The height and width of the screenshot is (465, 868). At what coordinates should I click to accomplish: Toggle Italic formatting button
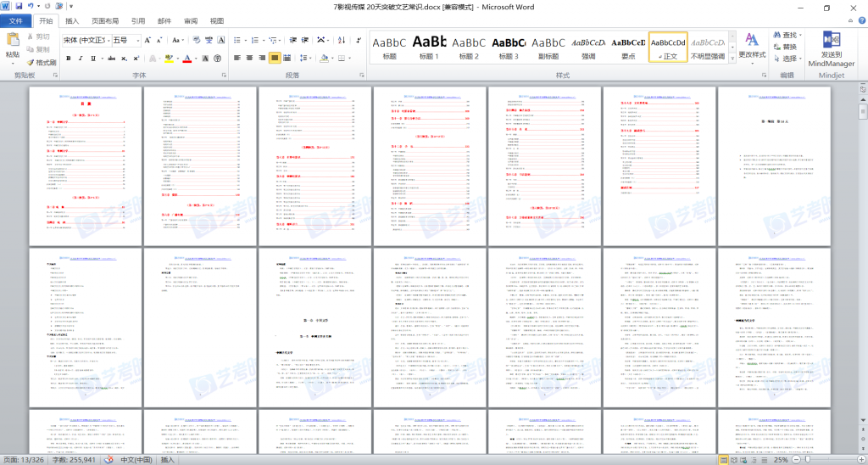coord(81,59)
